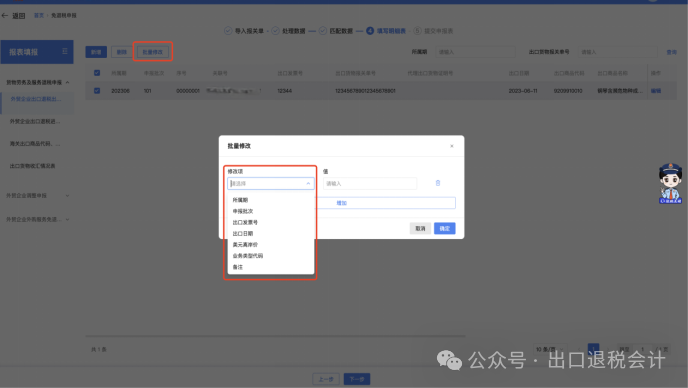Click 取消 in the dialog
This screenshot has height=388, width=688.
[420, 228]
